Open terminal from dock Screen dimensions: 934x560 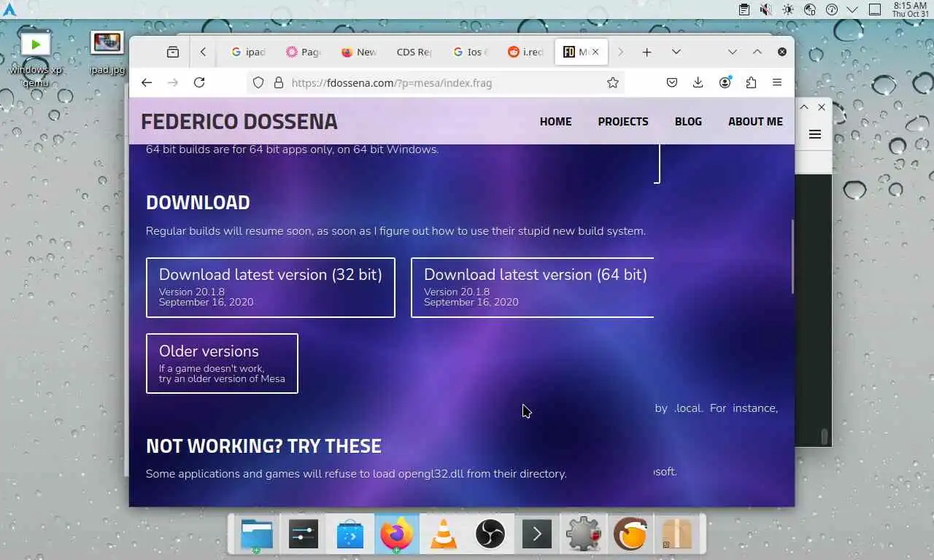537,535
